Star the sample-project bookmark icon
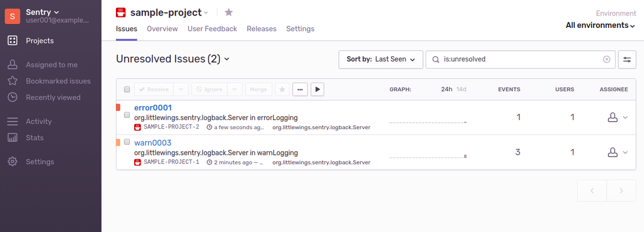 pyautogui.click(x=229, y=12)
